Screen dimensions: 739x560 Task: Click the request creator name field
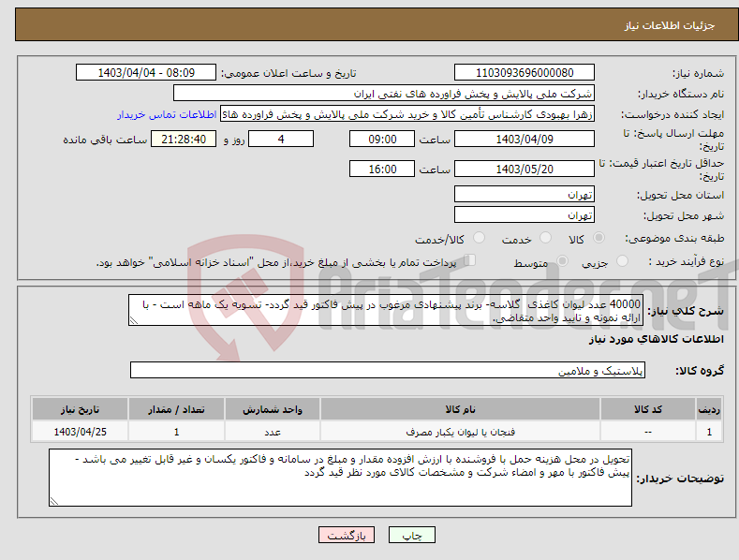click(x=407, y=114)
